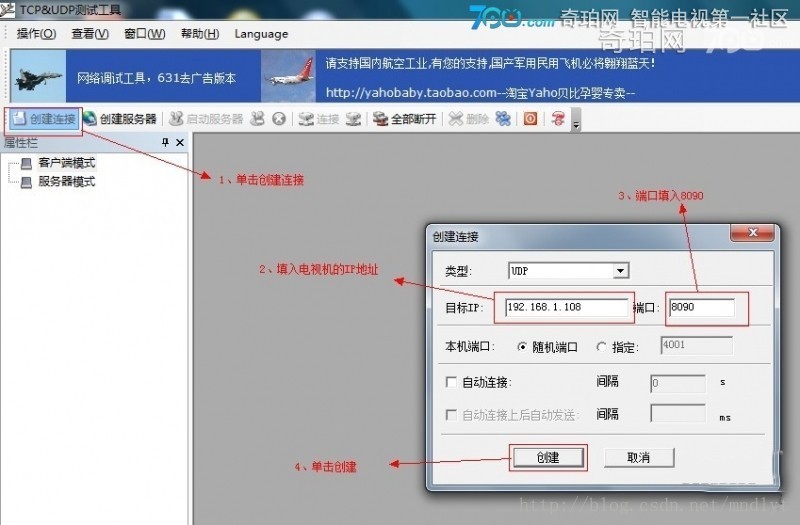Click the stop server icon after 启动服务器
This screenshot has width=800, height=525.
[258, 119]
